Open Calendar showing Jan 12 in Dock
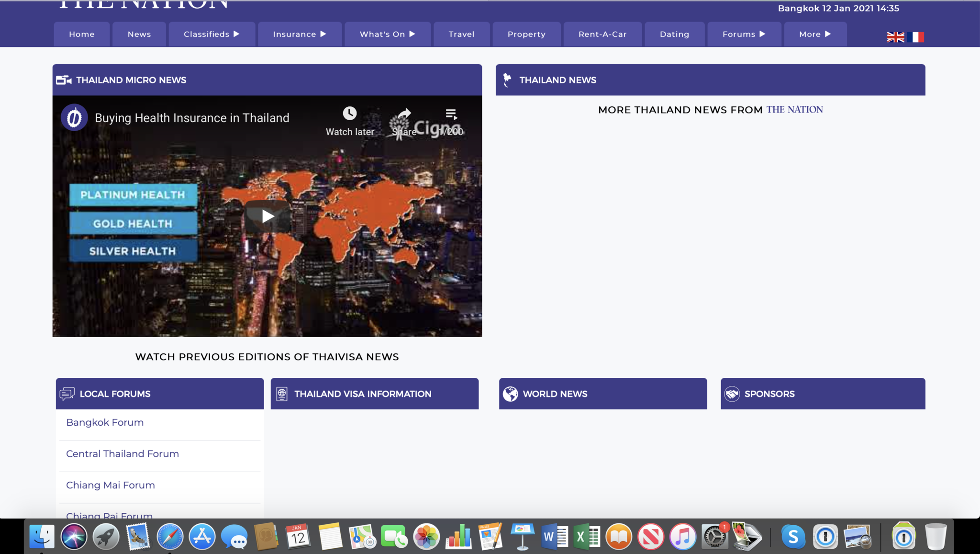 pyautogui.click(x=298, y=536)
